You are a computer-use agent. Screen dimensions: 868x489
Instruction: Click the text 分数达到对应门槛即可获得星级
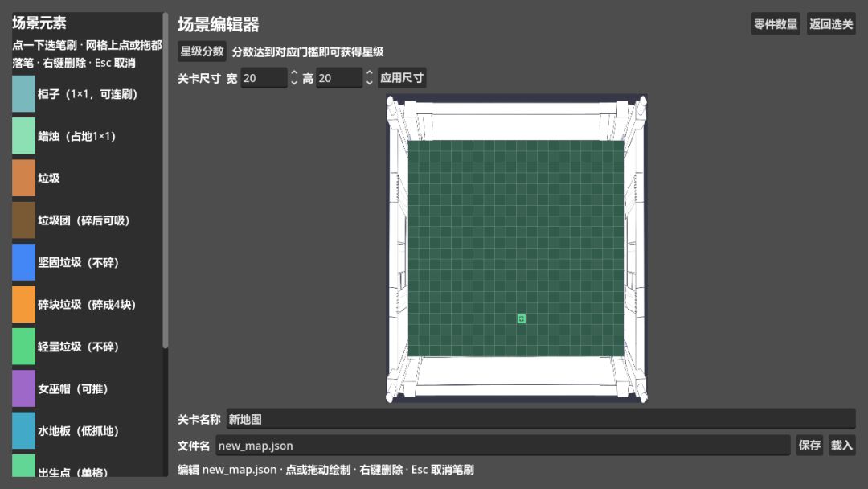pyautogui.click(x=308, y=52)
